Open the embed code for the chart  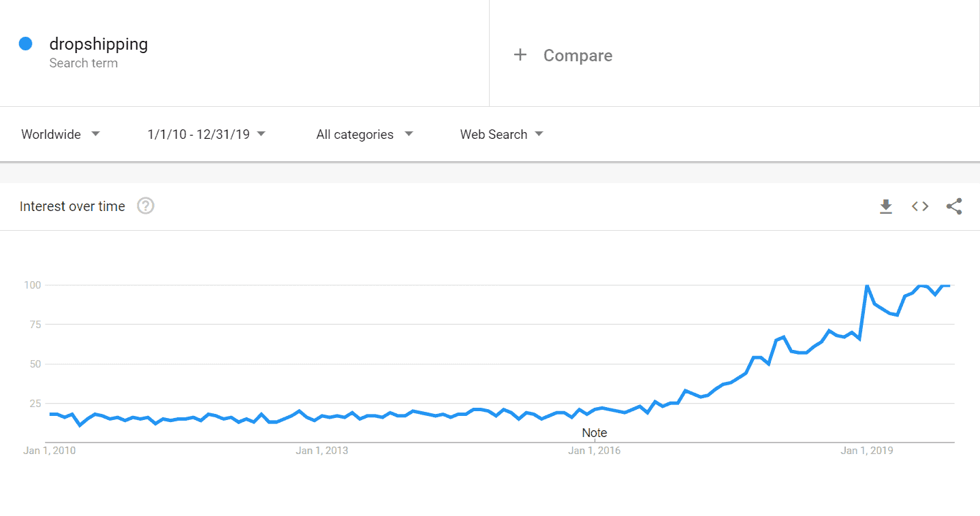click(x=919, y=206)
